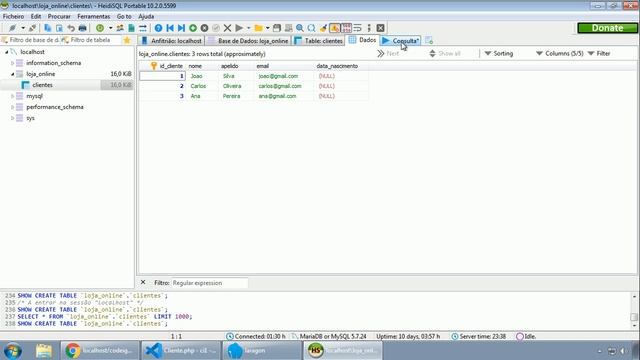Open the user manager icon
Screen dimensions: 640x360
point(120,28)
